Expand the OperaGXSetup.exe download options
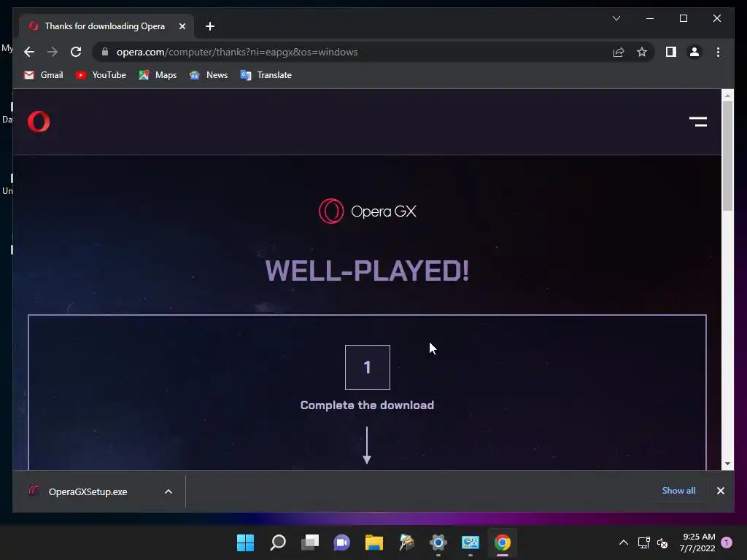Screen dimensions: 747x560 click(x=169, y=491)
